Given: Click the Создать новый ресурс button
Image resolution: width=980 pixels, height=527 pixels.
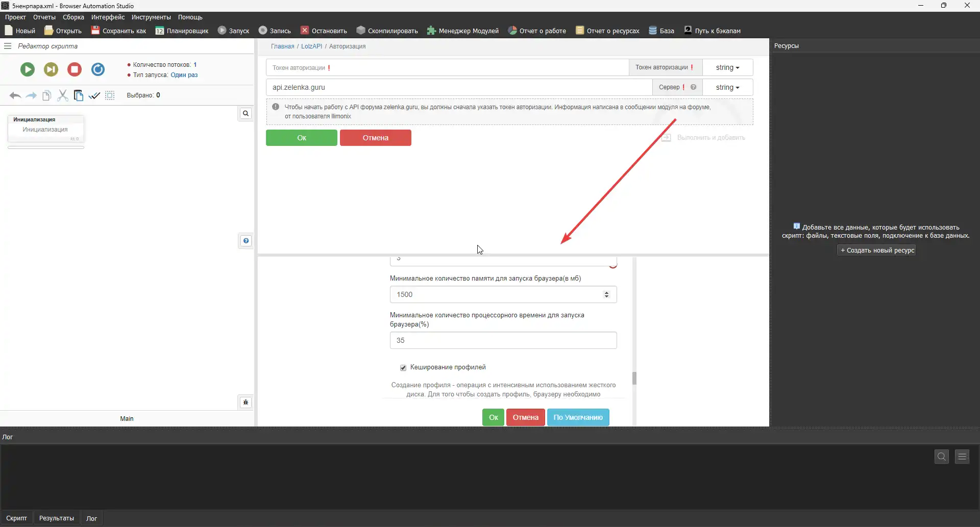Looking at the screenshot, I should (x=877, y=250).
